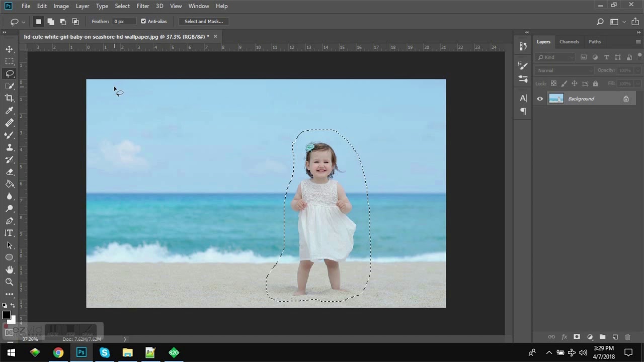Image resolution: width=644 pixels, height=362 pixels.
Task: Open the Kind filter dropdown
Action: 555,57
